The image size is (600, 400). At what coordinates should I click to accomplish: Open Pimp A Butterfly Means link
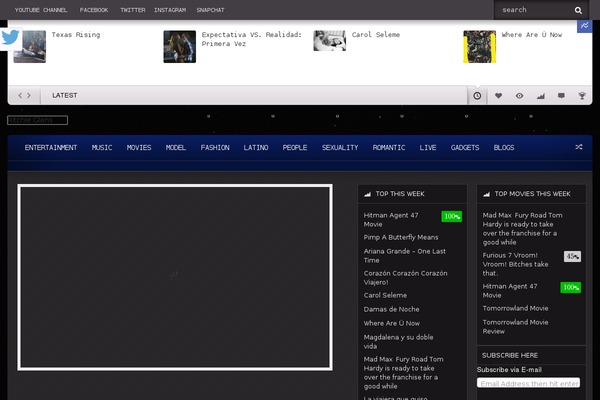pos(401,237)
